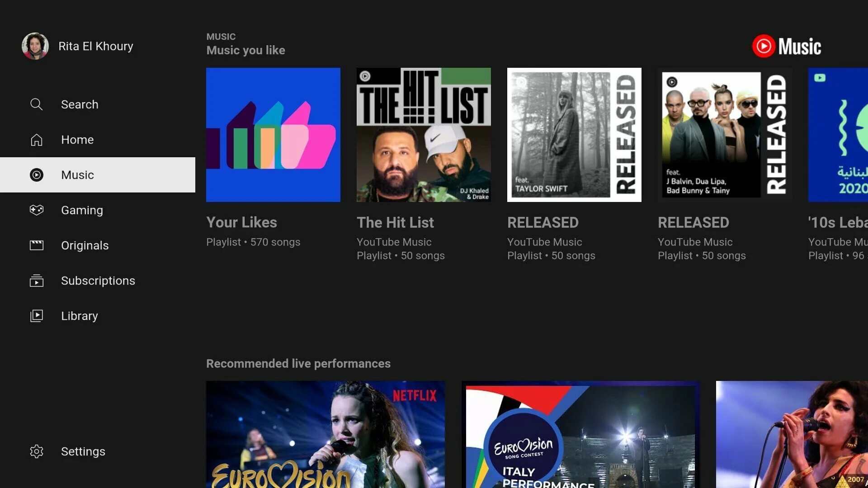868x488 pixels.
Task: Select the Search icon in sidebar
Action: point(36,103)
